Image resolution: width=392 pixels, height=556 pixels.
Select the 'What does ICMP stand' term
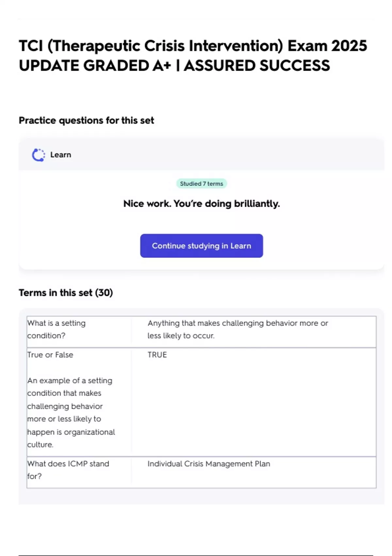[68, 464]
